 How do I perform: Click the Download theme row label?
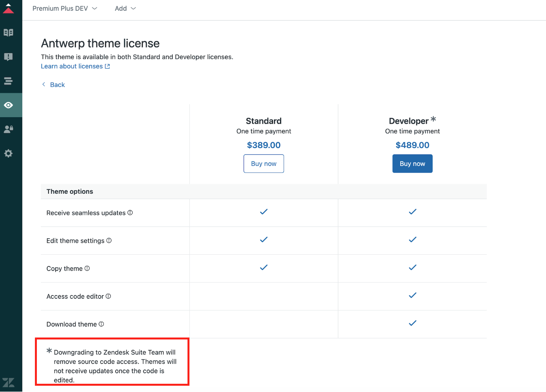(x=71, y=324)
